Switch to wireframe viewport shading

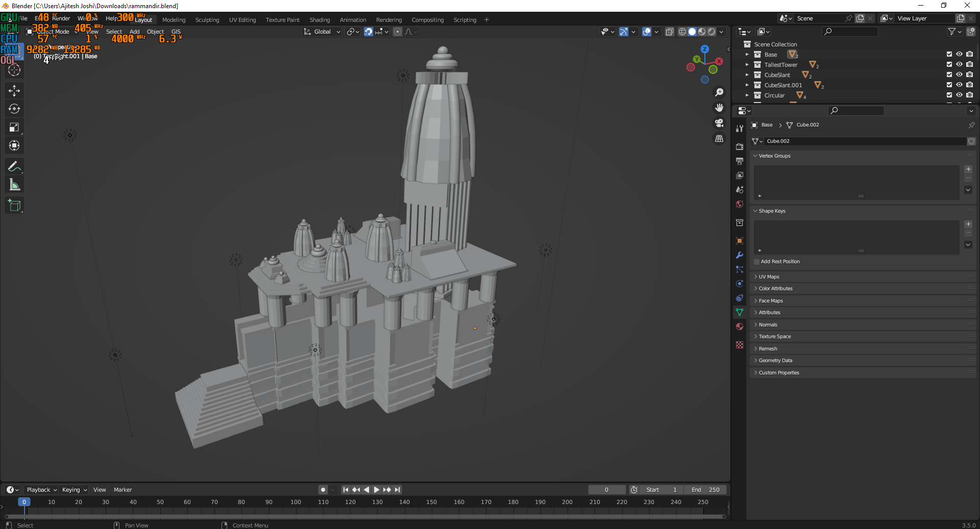(682, 32)
